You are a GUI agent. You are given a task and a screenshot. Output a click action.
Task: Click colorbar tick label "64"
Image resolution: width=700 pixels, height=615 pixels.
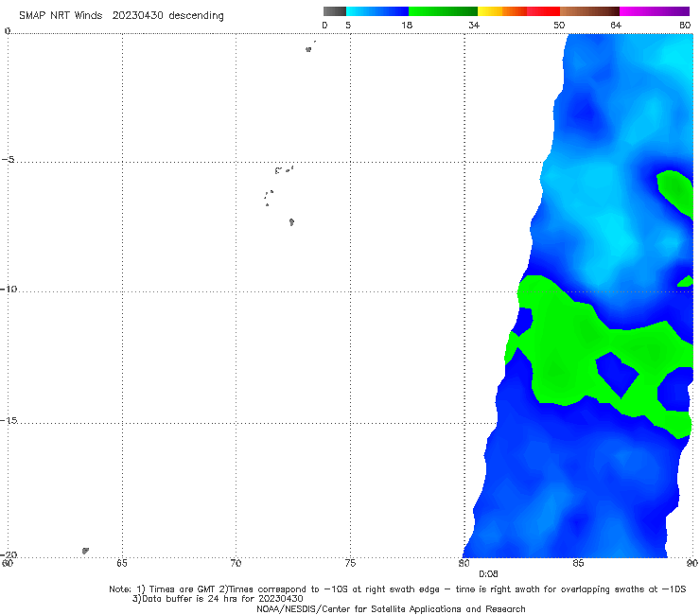pos(616,26)
